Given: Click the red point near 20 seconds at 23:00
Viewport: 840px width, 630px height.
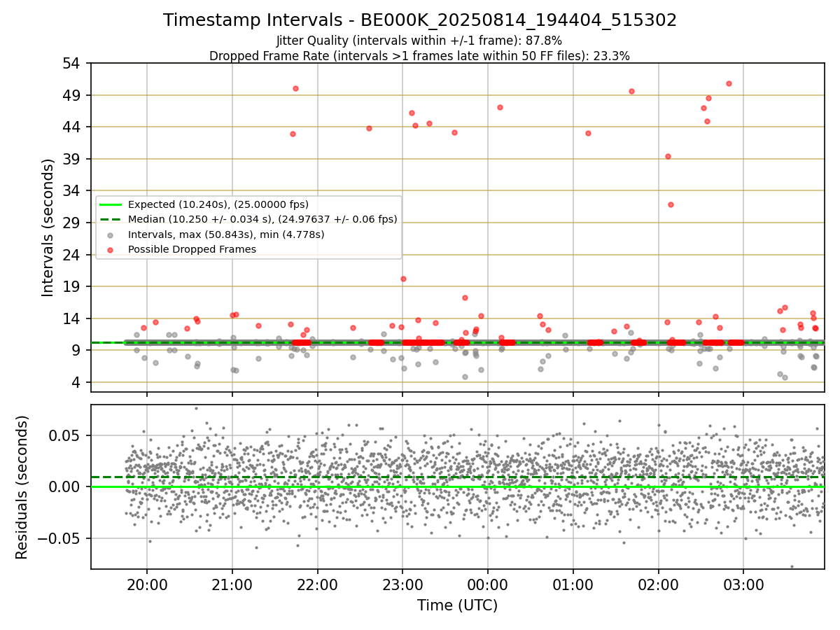Looking at the screenshot, I should click(403, 279).
